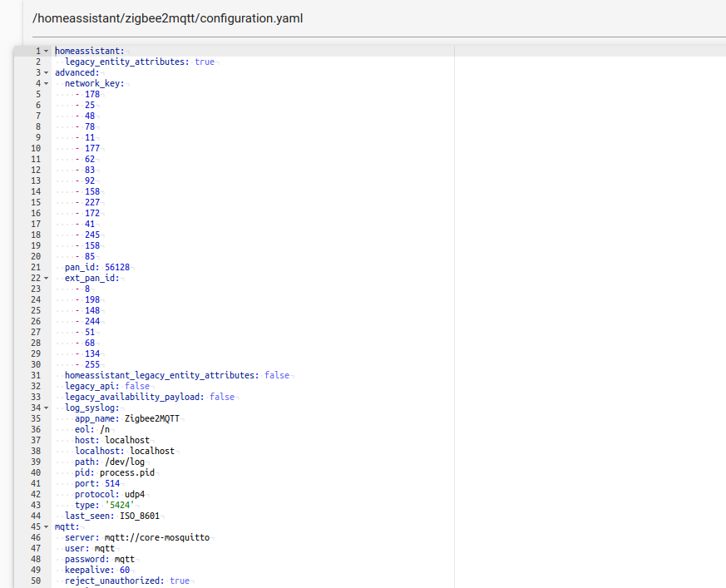Click the 'legacy_availability_payload' key
This screenshot has width=726, height=588.
[x=132, y=398]
